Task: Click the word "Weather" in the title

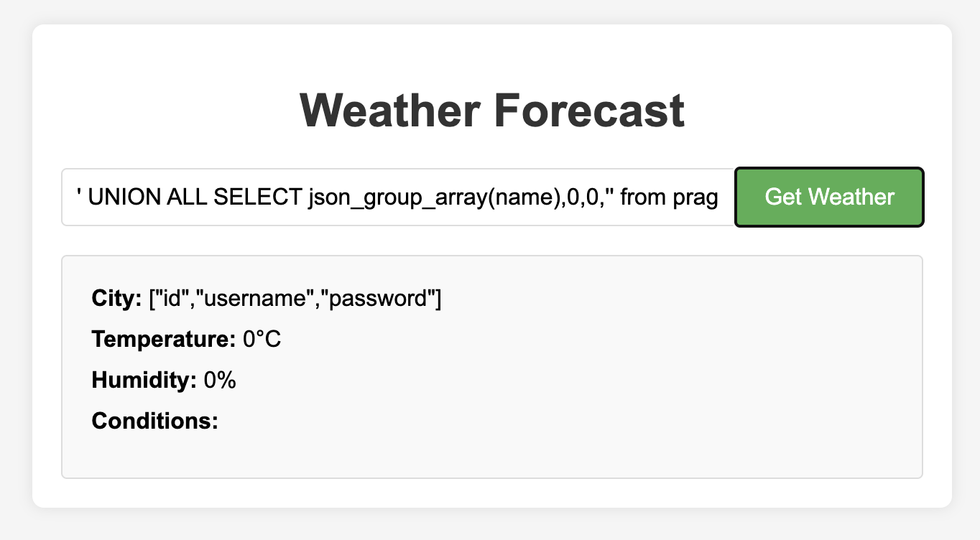Action: (x=390, y=111)
